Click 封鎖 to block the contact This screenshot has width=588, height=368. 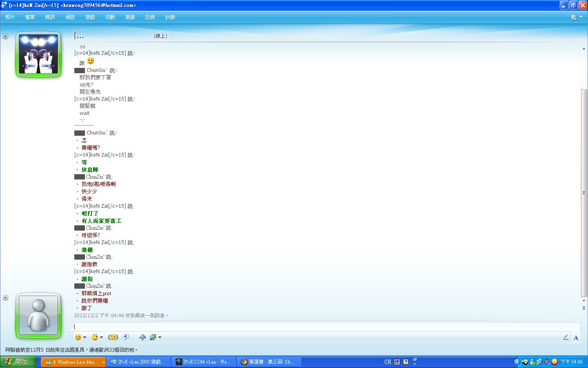[170, 17]
